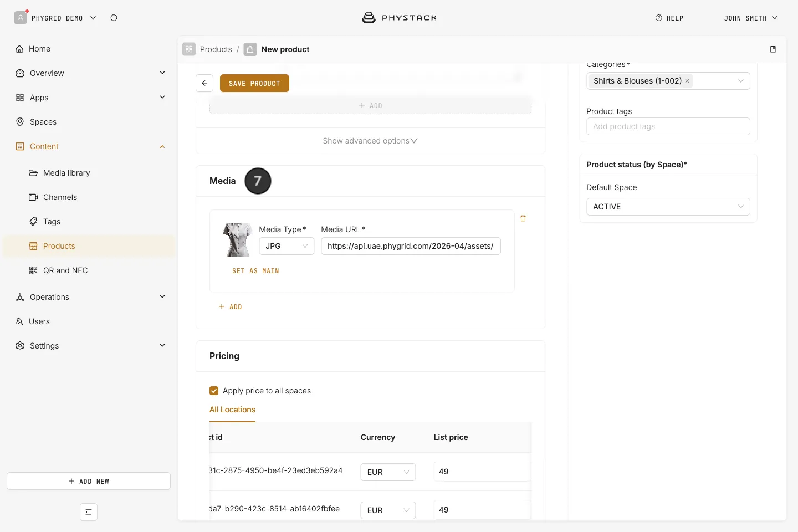Click the clipboard icon in header bar

tap(773, 49)
